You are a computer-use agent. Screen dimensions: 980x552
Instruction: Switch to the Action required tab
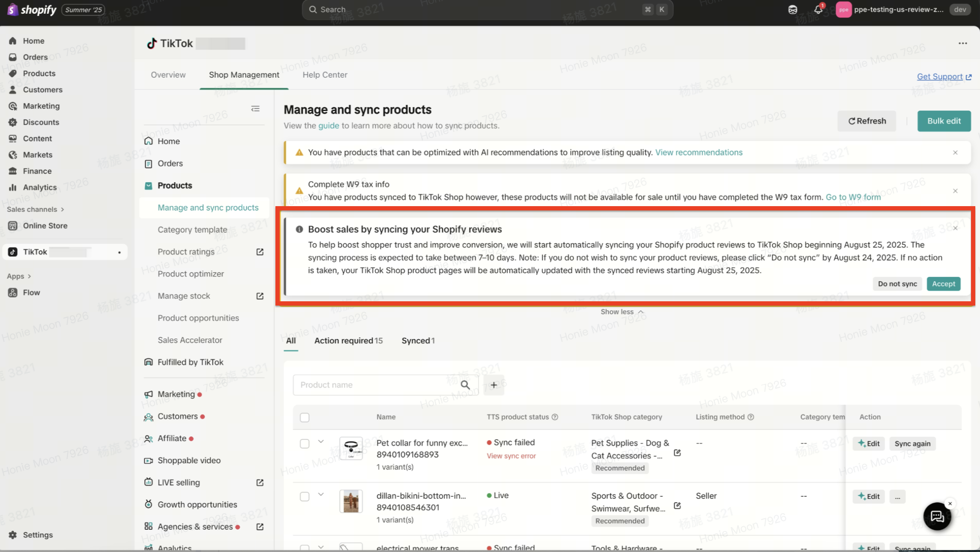coord(348,341)
